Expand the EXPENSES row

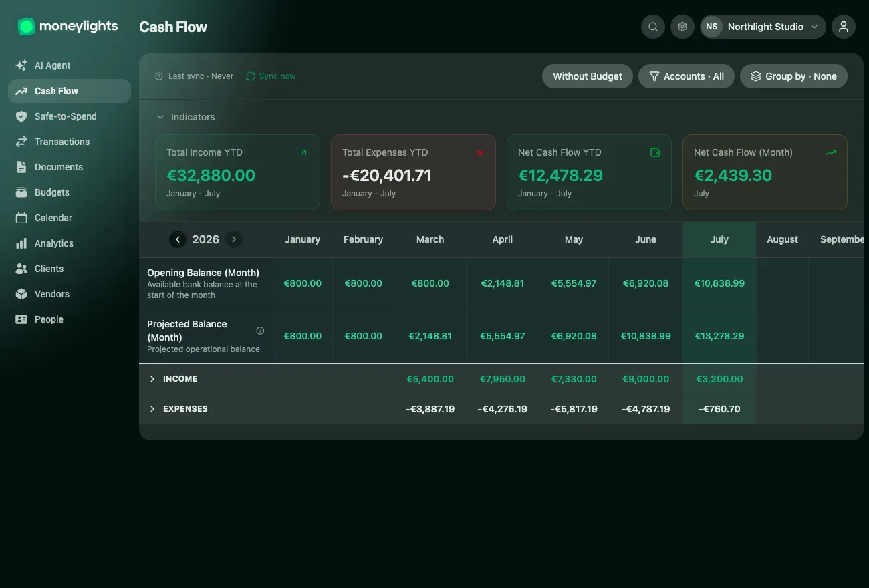(152, 409)
